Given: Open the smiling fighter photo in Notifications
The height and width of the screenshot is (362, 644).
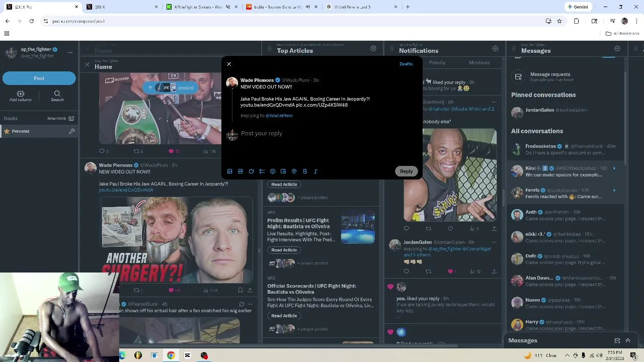Looking at the screenshot, I should pyautogui.click(x=450, y=175).
